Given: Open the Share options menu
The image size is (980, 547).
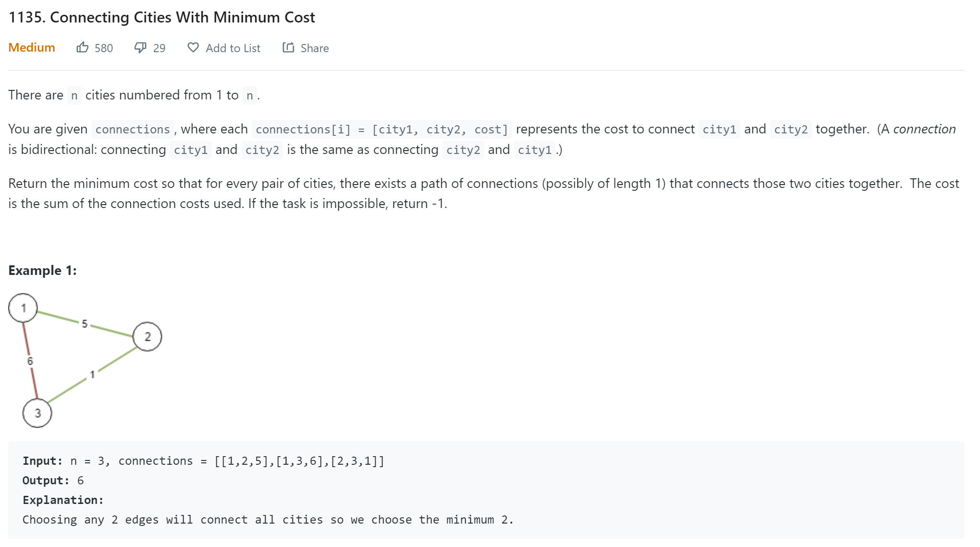Looking at the screenshot, I should [x=306, y=48].
